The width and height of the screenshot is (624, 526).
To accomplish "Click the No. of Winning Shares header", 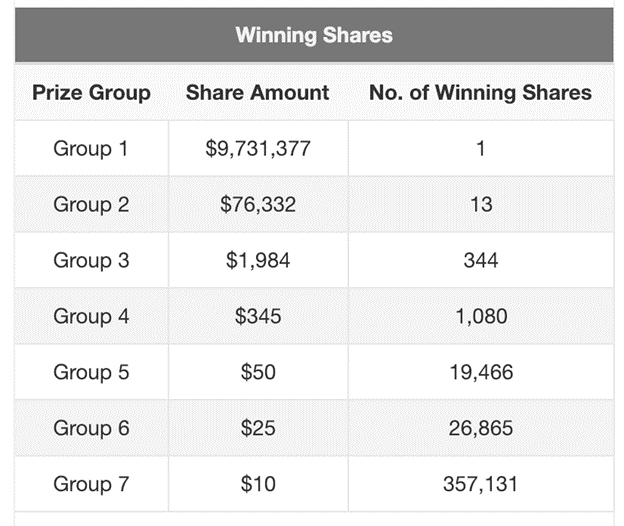I will [x=480, y=93].
